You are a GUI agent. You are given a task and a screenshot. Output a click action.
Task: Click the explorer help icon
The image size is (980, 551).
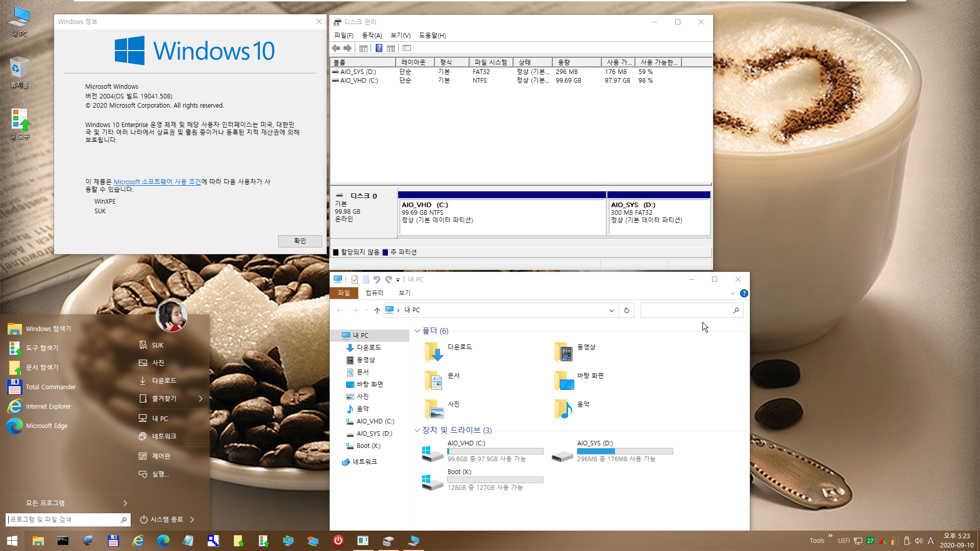pos(744,293)
